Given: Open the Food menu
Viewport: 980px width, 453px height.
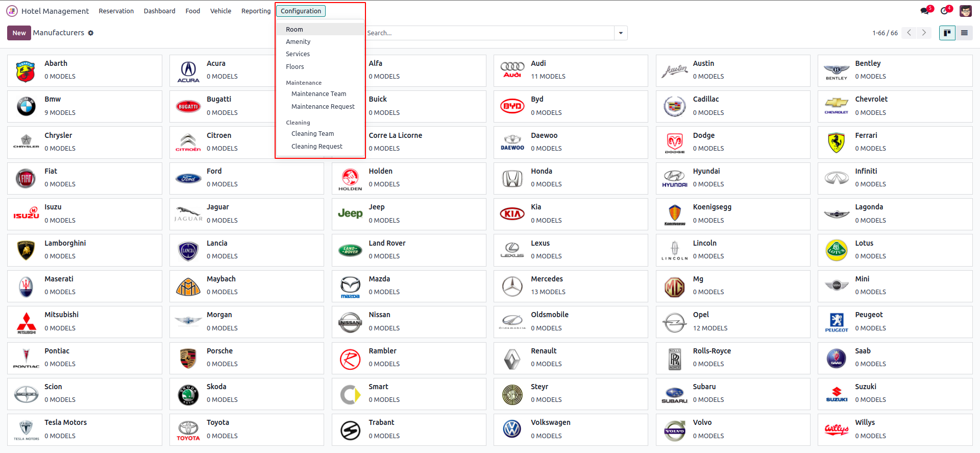Looking at the screenshot, I should (193, 11).
